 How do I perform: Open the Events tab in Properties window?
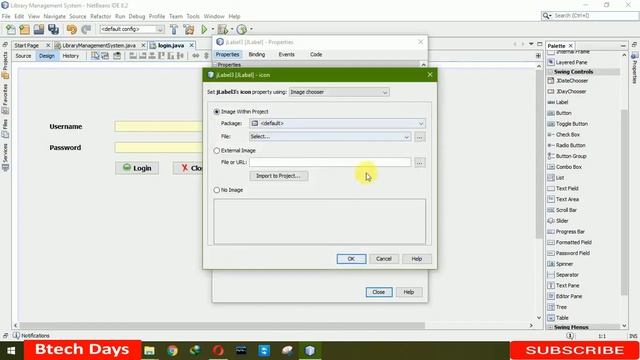click(x=287, y=54)
